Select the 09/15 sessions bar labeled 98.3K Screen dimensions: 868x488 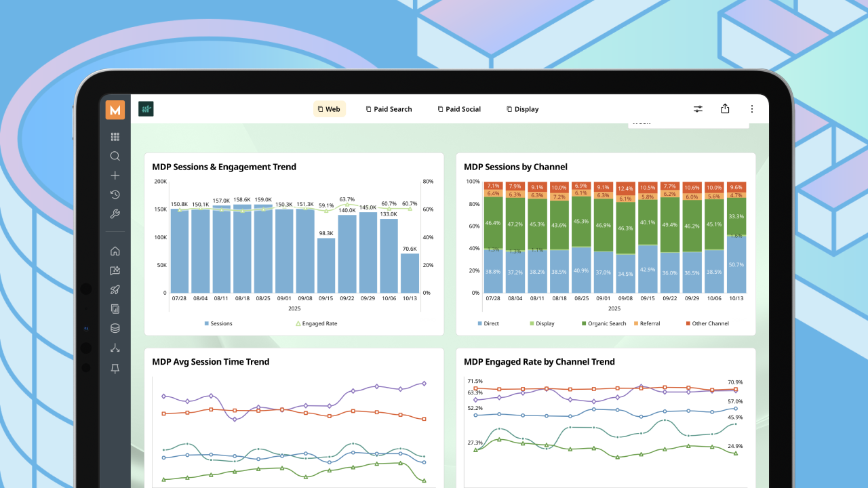point(326,266)
